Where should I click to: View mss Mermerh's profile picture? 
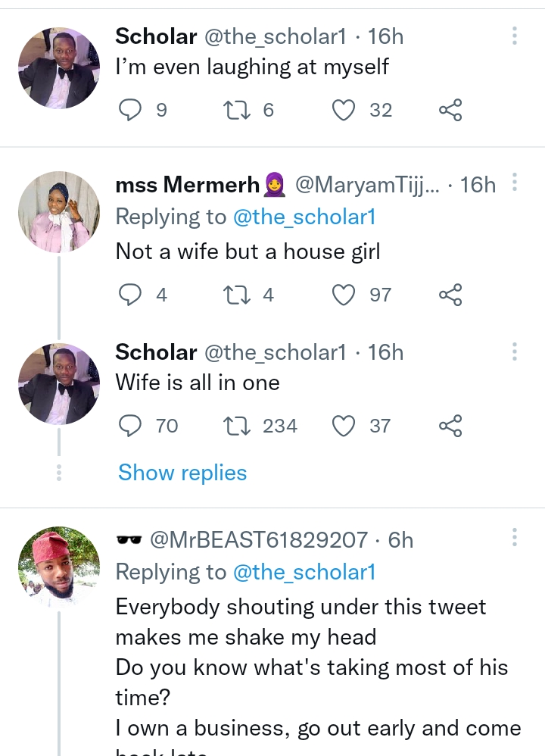(59, 211)
